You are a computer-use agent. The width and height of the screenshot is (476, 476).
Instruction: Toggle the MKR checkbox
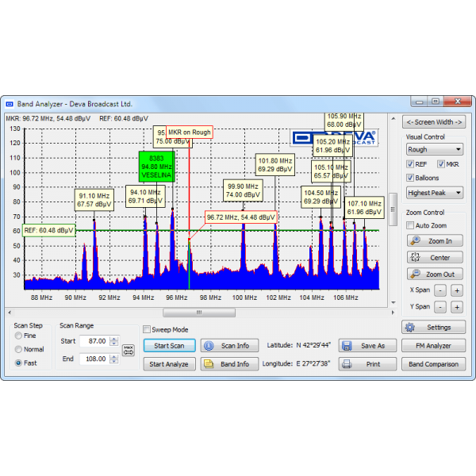441,164
